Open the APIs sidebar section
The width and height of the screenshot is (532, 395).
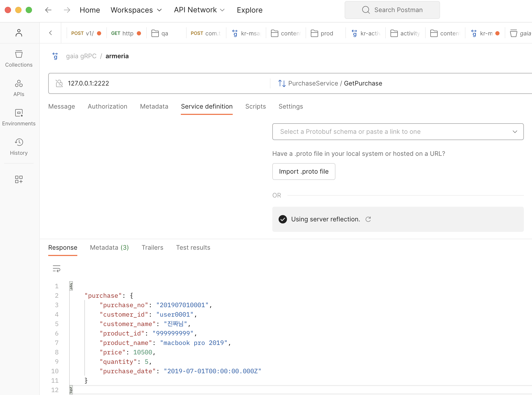pos(19,88)
